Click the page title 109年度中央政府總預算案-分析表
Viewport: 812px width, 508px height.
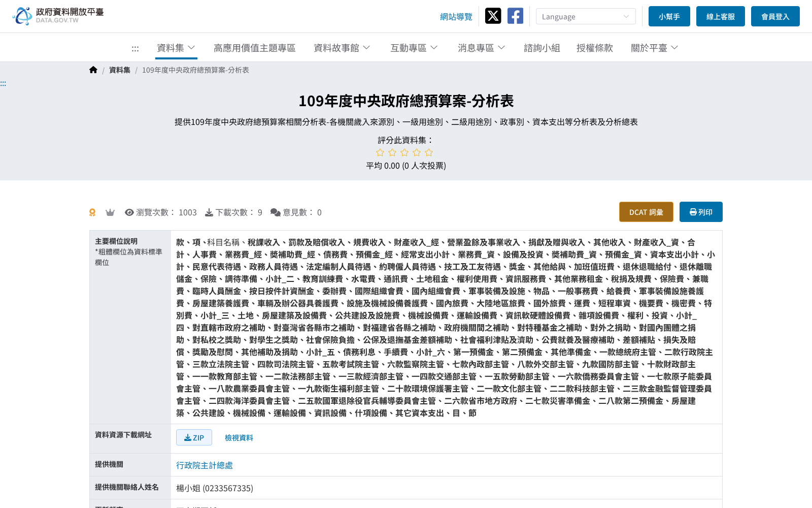click(406, 101)
